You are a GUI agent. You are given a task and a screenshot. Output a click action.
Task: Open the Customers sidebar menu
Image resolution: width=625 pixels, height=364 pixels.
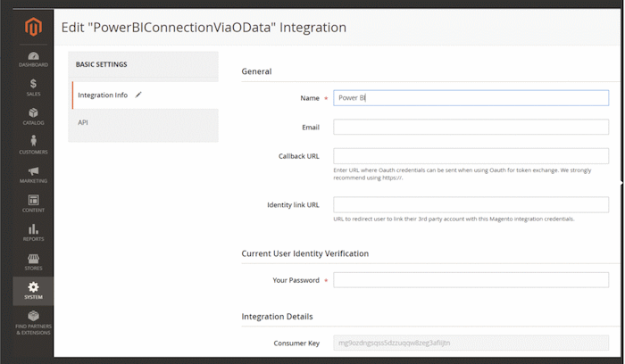coord(33,145)
